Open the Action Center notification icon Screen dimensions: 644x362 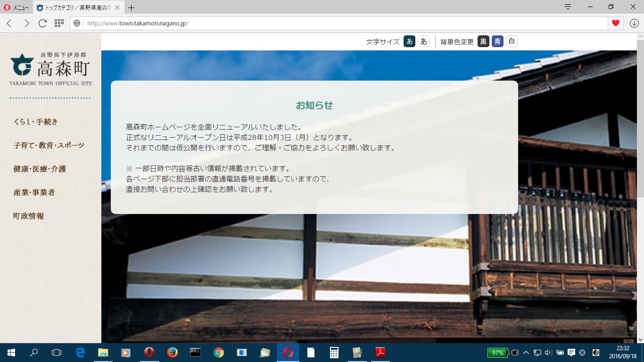571,353
